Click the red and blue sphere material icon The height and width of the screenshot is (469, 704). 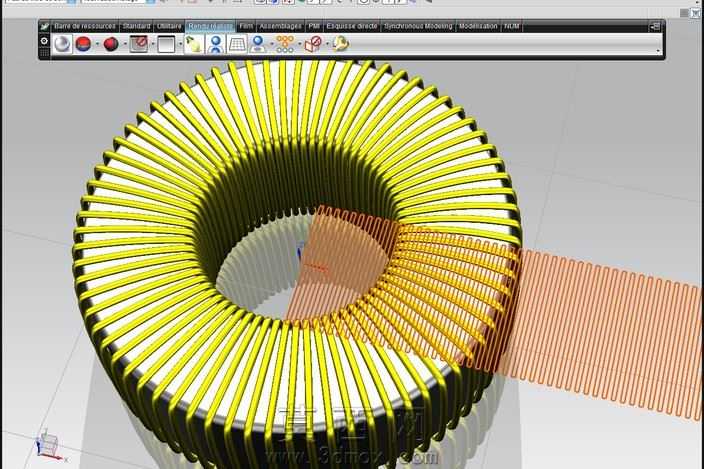click(83, 44)
